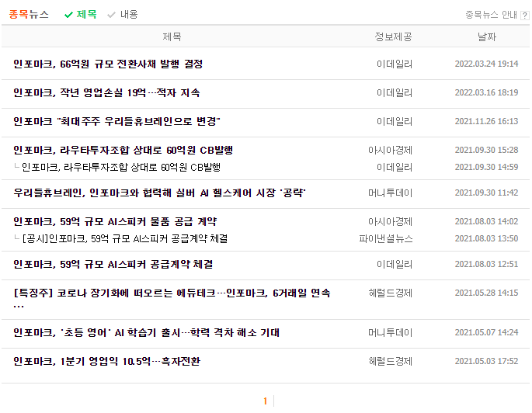
Task: Open article 1분기 영업익 10.5억 흑자전환
Action: point(107,362)
